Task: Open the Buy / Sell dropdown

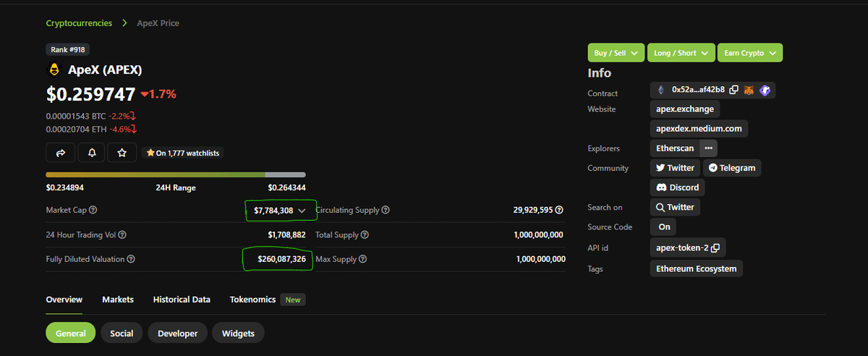Action: pos(615,53)
